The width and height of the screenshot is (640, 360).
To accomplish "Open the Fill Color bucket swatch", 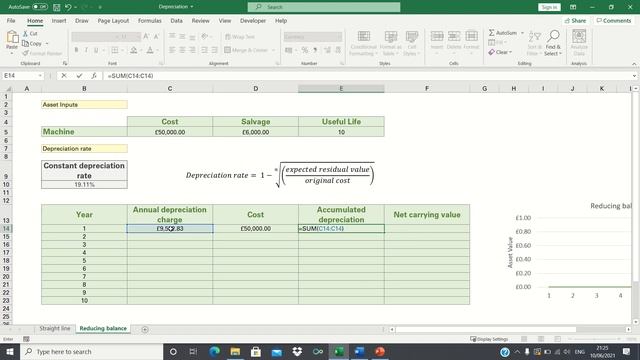I will tap(133, 50).
